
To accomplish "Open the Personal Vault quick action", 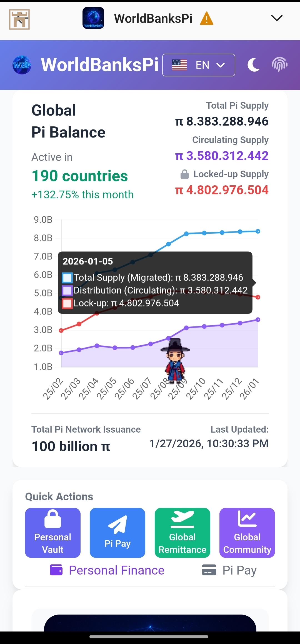I will pos(53,533).
